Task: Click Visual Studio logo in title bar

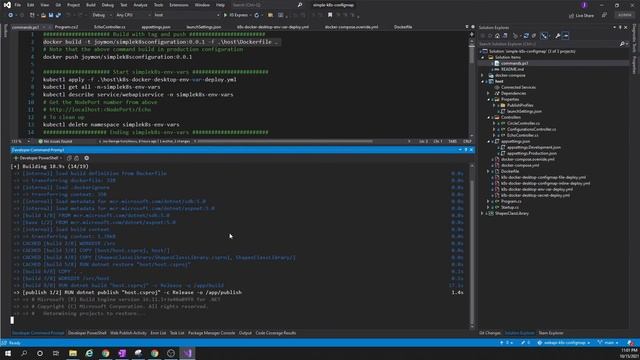Action: (x=7, y=5)
